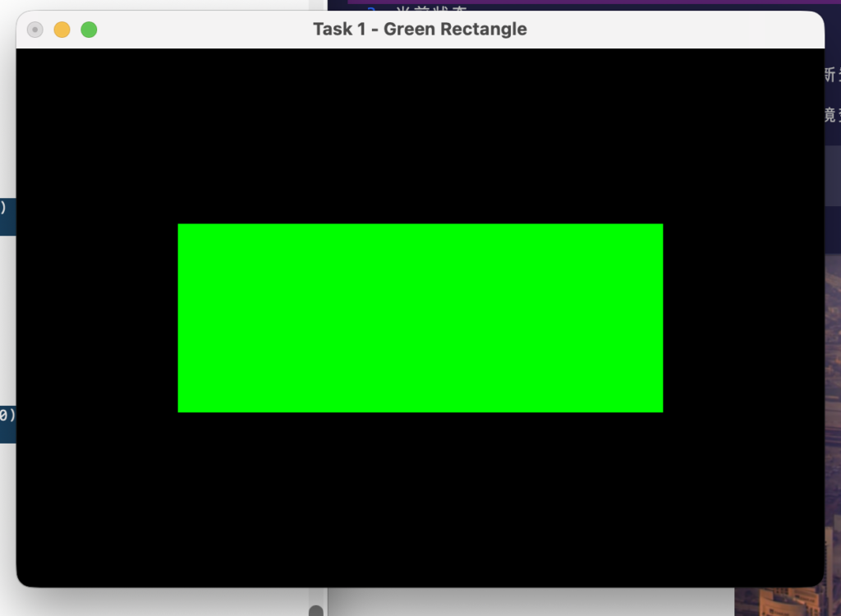
Task: Zoom the window using the green button
Action: pos(89,30)
